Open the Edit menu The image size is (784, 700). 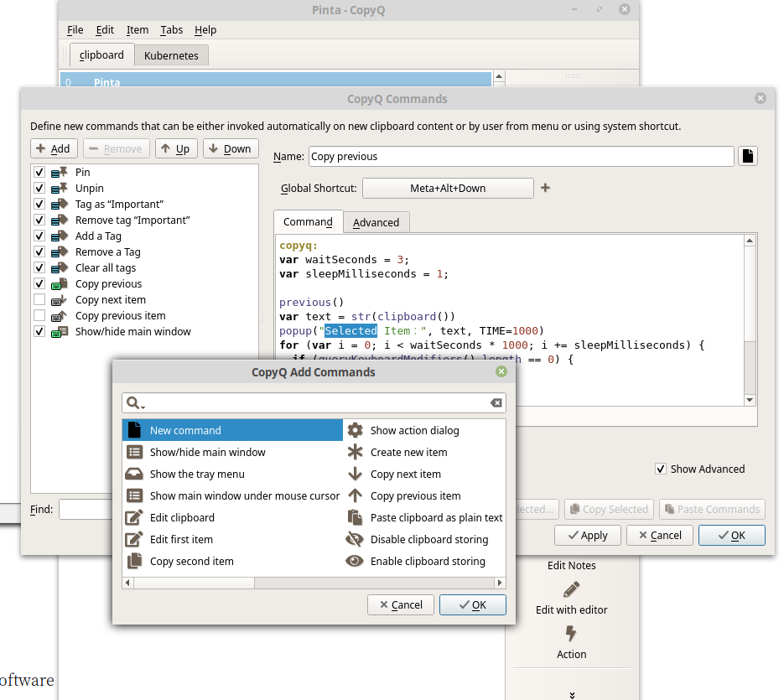(x=105, y=30)
